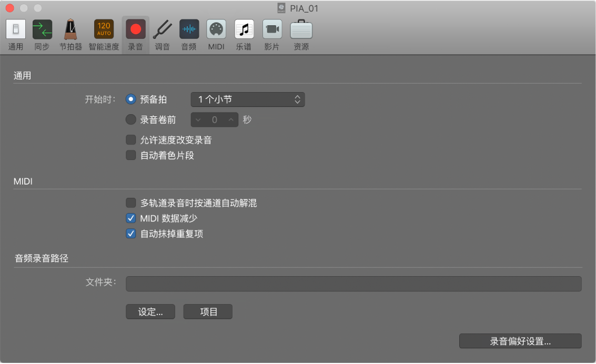Select the 录音卷前 radio button
The image size is (596, 364).
[130, 119]
